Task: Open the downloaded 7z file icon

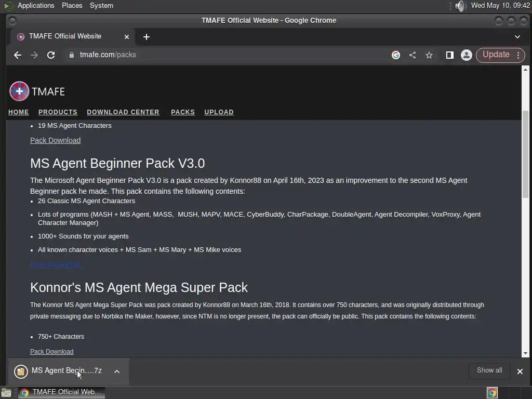Action: click(x=21, y=371)
